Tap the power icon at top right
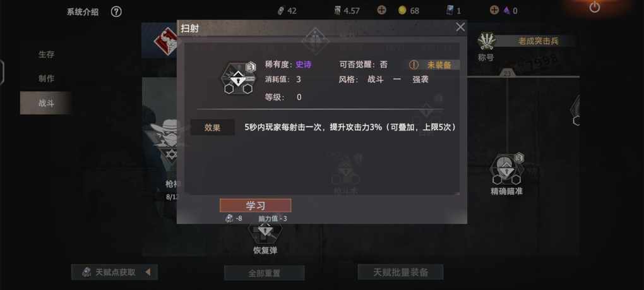Image resolution: width=644 pixels, height=290 pixels. click(x=595, y=7)
